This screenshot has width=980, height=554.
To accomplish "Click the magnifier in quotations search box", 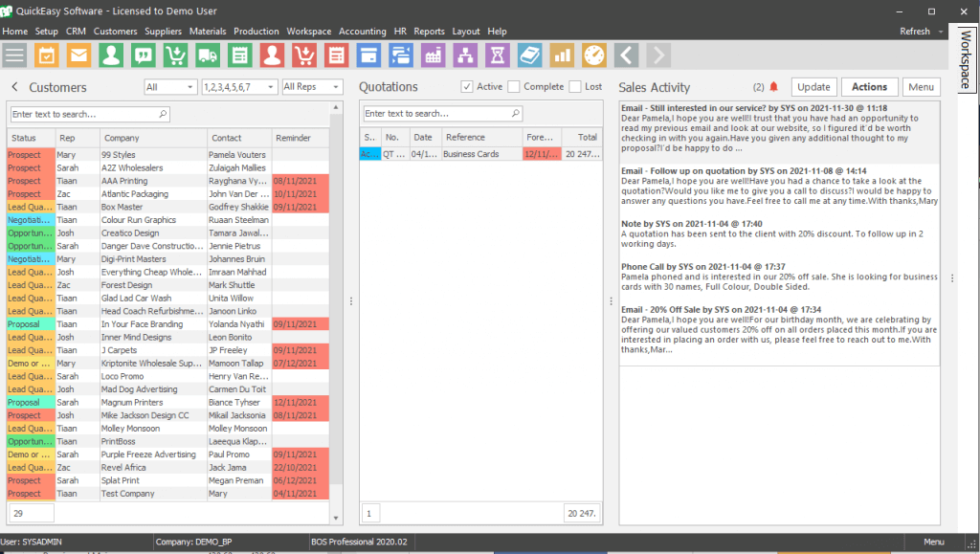I will [x=516, y=113].
